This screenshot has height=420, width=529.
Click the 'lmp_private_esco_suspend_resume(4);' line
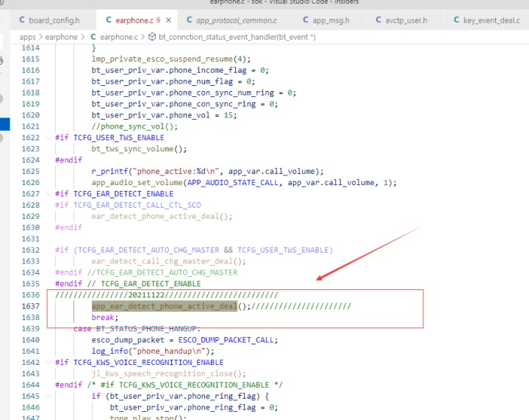click(171, 59)
